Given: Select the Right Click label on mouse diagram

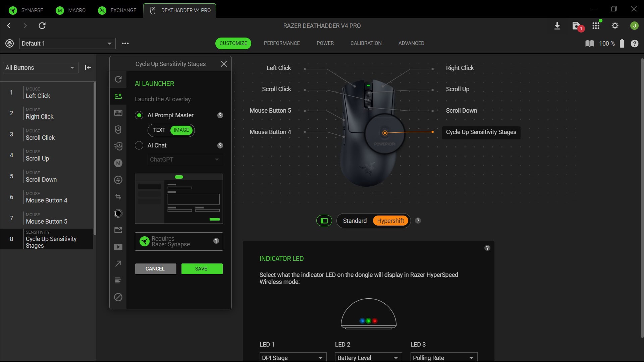Looking at the screenshot, I should point(460,68).
